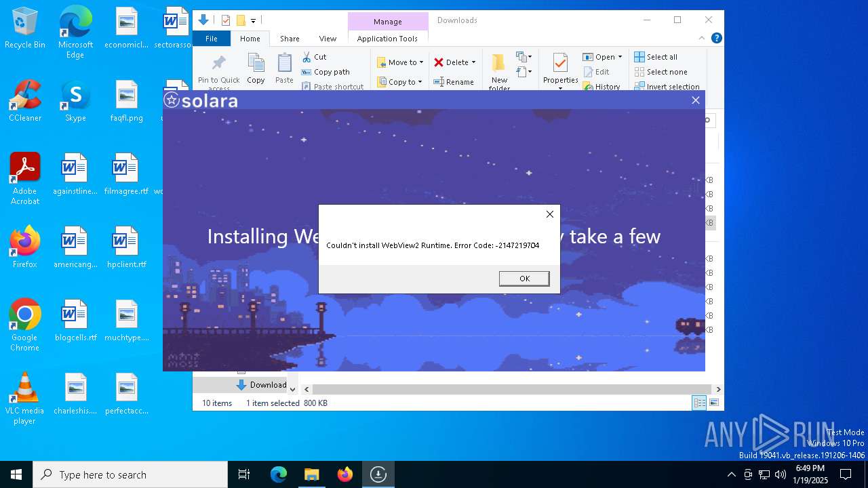Click Properties icon in Quick Access Toolbar
This screenshot has width=868, height=488.
tap(226, 20)
